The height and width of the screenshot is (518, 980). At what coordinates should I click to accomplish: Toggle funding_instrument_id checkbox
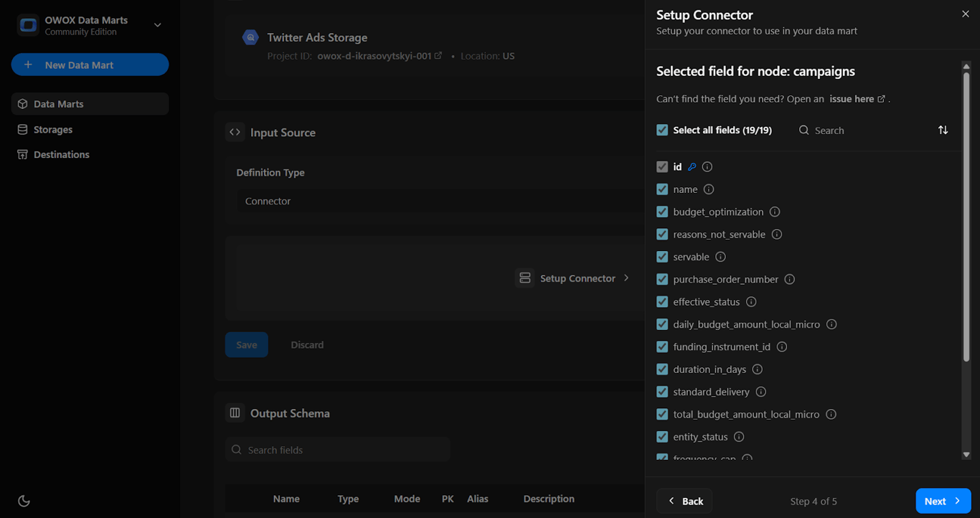click(662, 347)
